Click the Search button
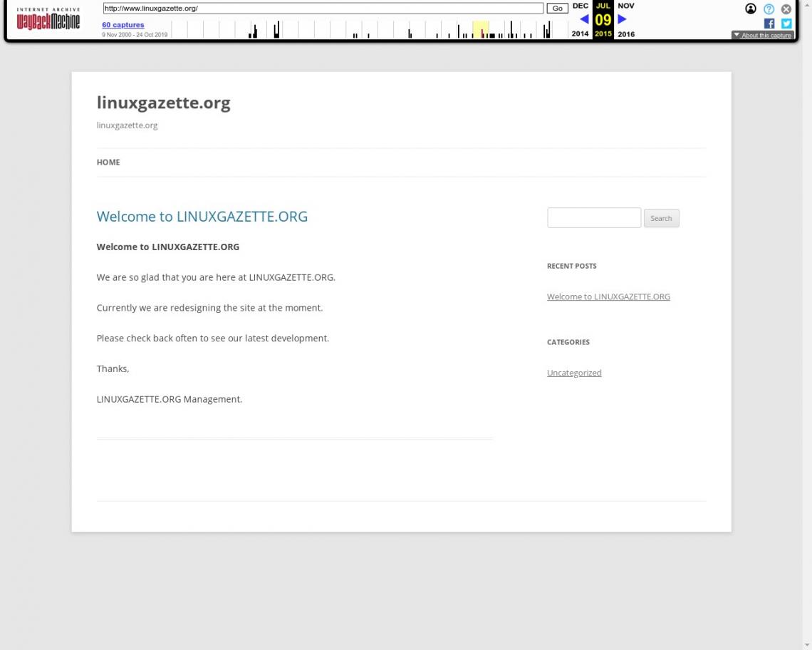The width and height of the screenshot is (812, 650). [661, 218]
